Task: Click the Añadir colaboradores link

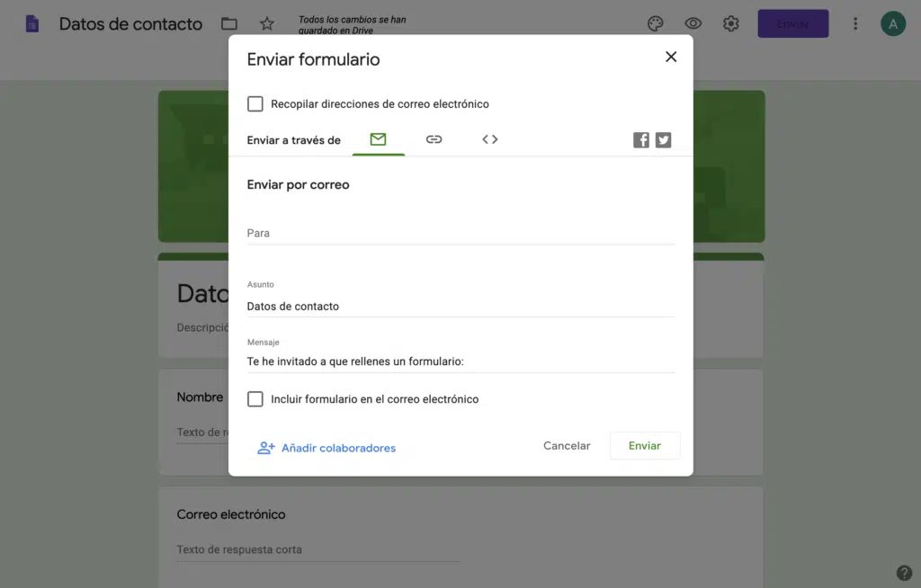Action: 326,448
